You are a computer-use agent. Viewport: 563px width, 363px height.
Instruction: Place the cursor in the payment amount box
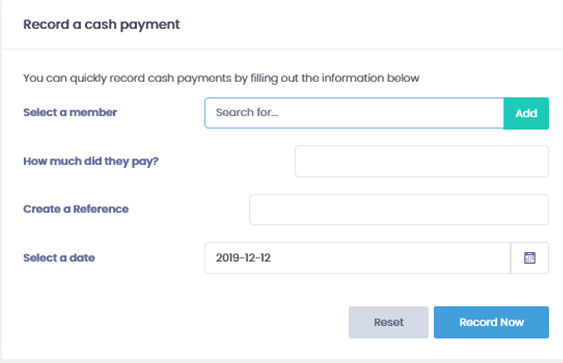(x=422, y=161)
